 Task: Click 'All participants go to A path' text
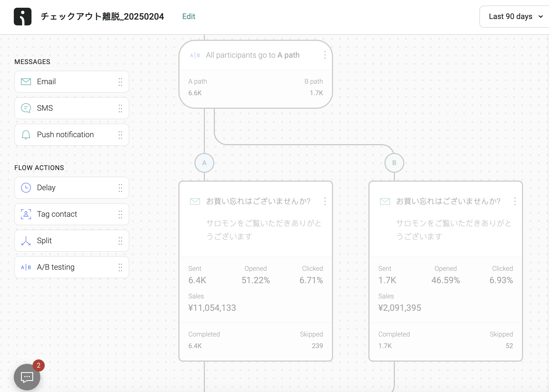[253, 55]
